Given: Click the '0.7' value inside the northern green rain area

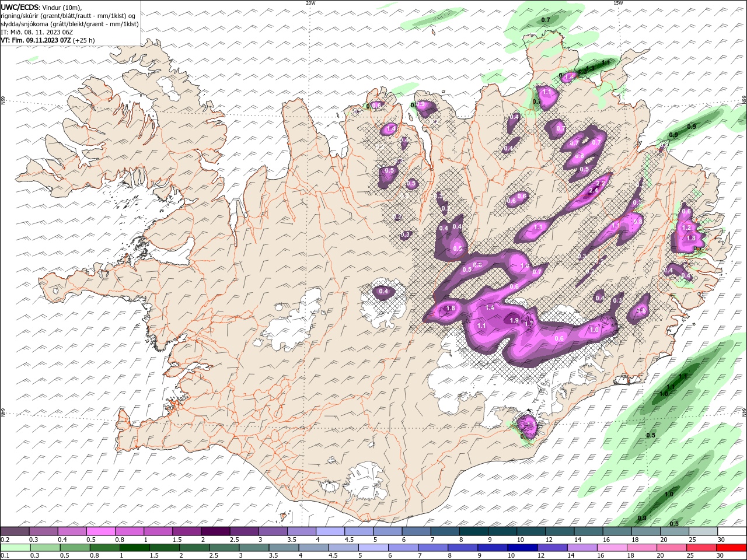Looking at the screenshot, I should (x=546, y=20).
